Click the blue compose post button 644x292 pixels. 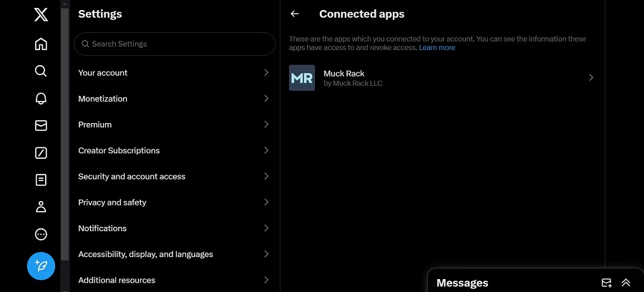[x=41, y=266]
